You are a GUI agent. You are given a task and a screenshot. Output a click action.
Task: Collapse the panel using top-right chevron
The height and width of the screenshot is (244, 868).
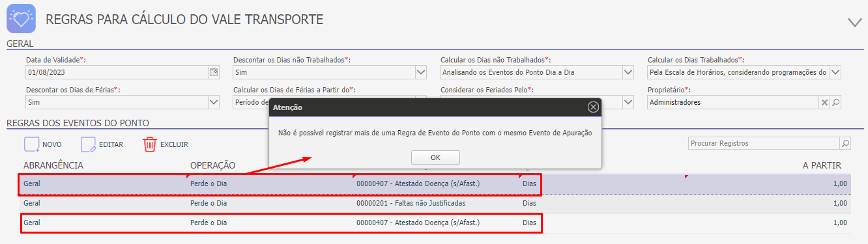(x=854, y=22)
